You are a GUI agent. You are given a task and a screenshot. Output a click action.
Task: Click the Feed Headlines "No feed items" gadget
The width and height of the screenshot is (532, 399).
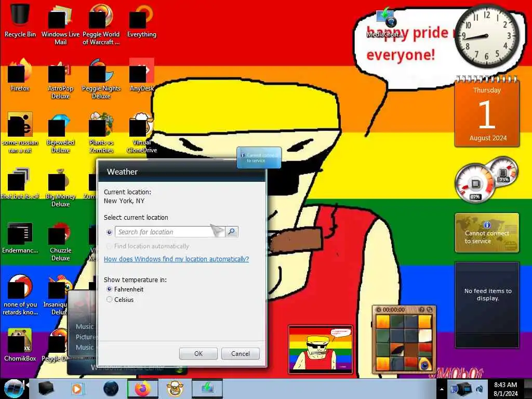487,304
